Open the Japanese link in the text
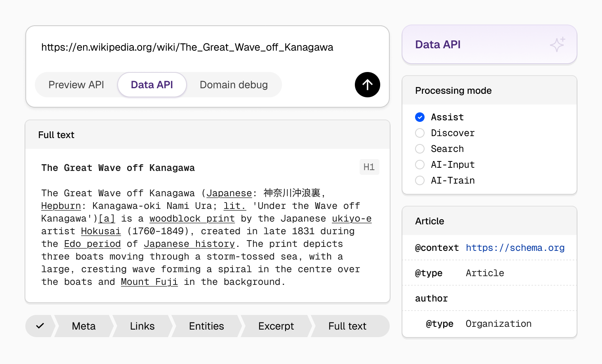 [229, 193]
